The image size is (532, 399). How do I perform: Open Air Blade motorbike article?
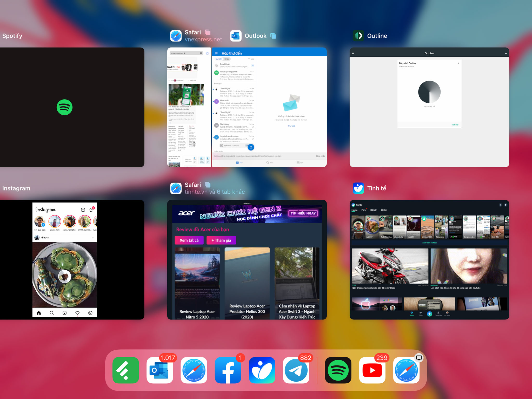[x=390, y=269]
